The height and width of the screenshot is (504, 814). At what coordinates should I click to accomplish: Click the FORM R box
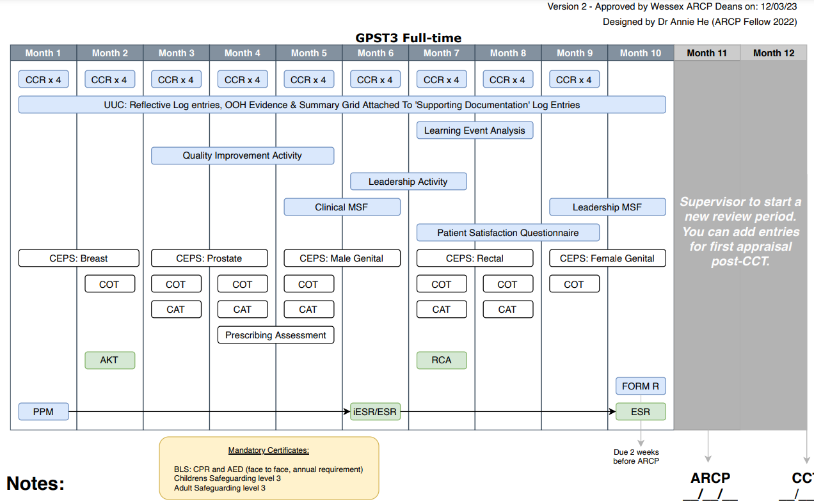pos(640,386)
